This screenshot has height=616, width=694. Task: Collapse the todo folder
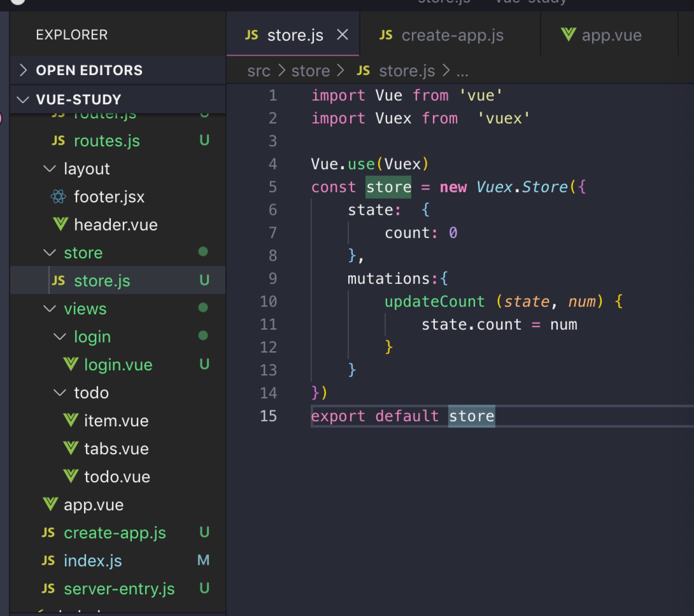point(60,393)
